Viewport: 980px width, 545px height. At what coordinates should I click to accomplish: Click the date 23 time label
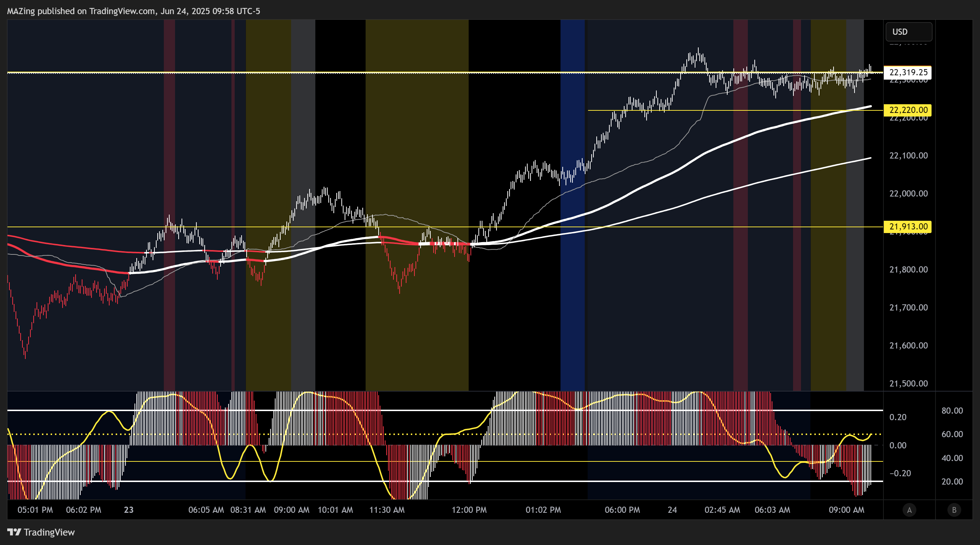pos(129,510)
